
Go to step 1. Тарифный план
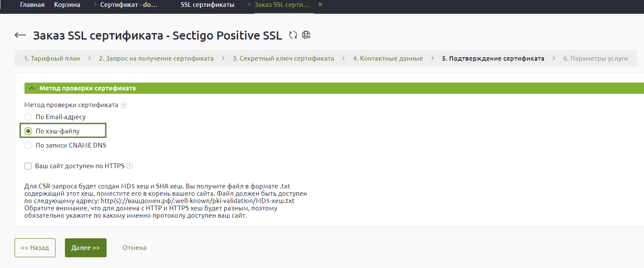point(52,59)
